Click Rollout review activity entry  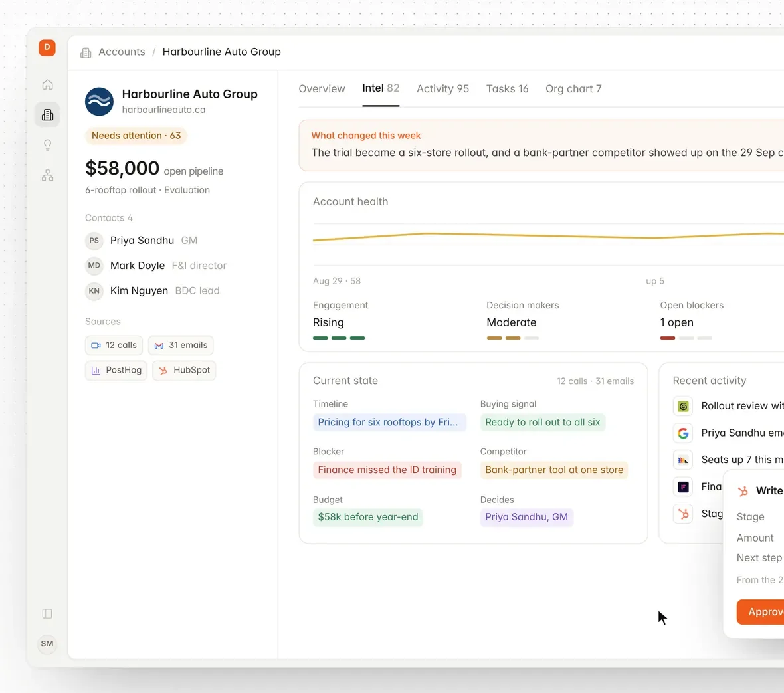pos(742,406)
